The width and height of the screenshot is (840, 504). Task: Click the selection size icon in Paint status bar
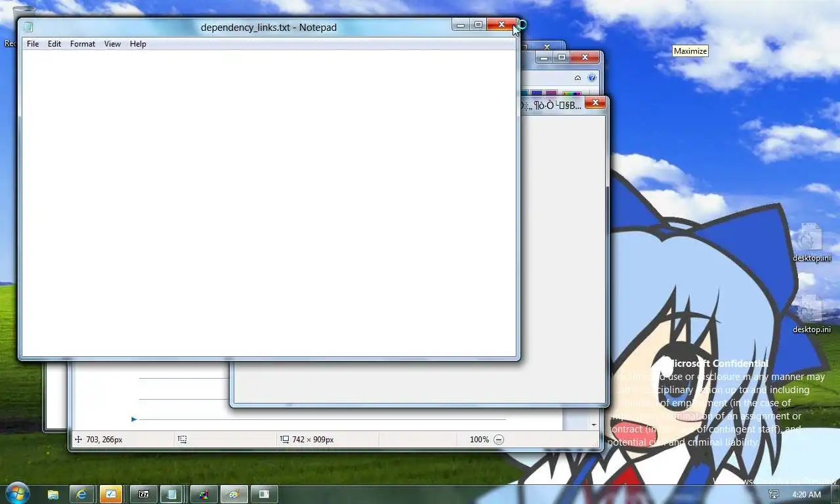point(182,440)
